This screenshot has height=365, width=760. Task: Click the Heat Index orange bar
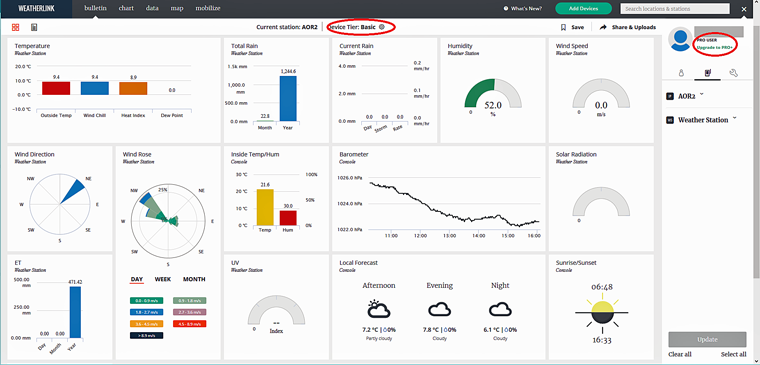pyautogui.click(x=133, y=88)
